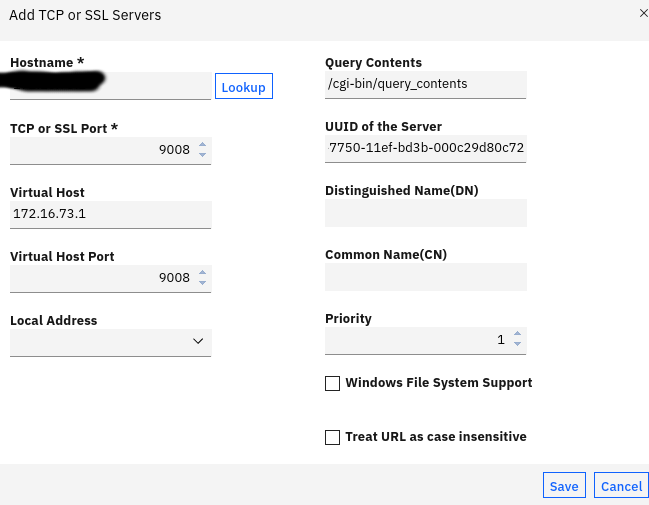Open the Local Address dropdown

[x=110, y=342]
